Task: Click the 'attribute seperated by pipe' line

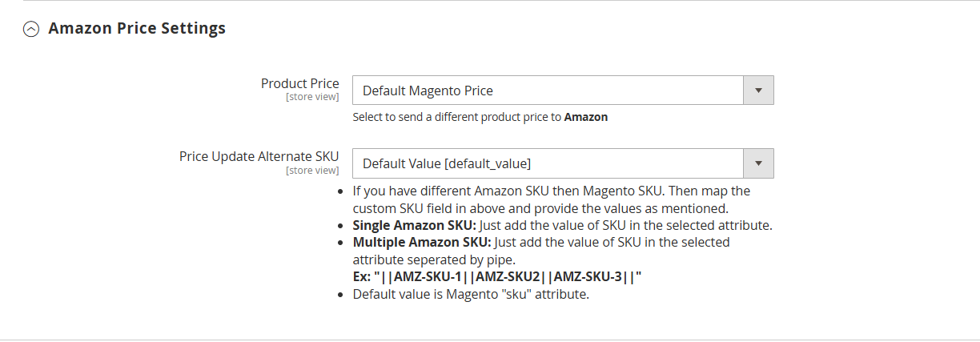Action: point(433,260)
